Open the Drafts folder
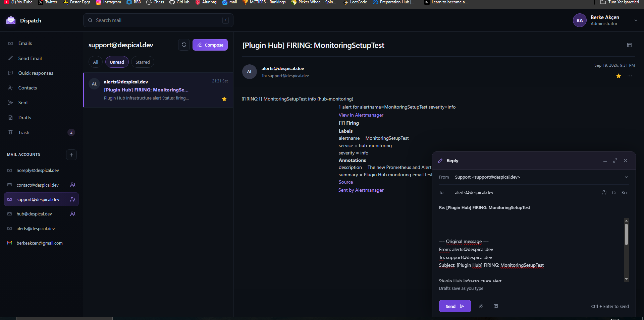The width and height of the screenshot is (644, 320). click(x=41, y=118)
